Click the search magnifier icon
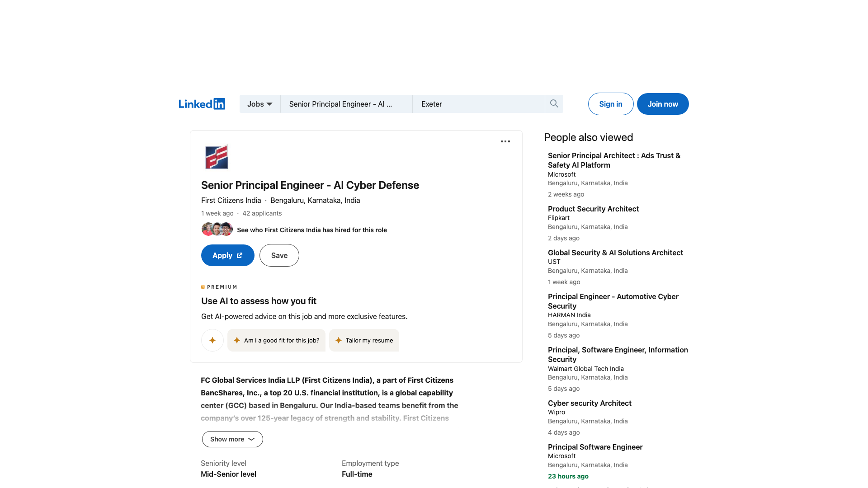The height and width of the screenshot is (488, 868). [x=554, y=104]
